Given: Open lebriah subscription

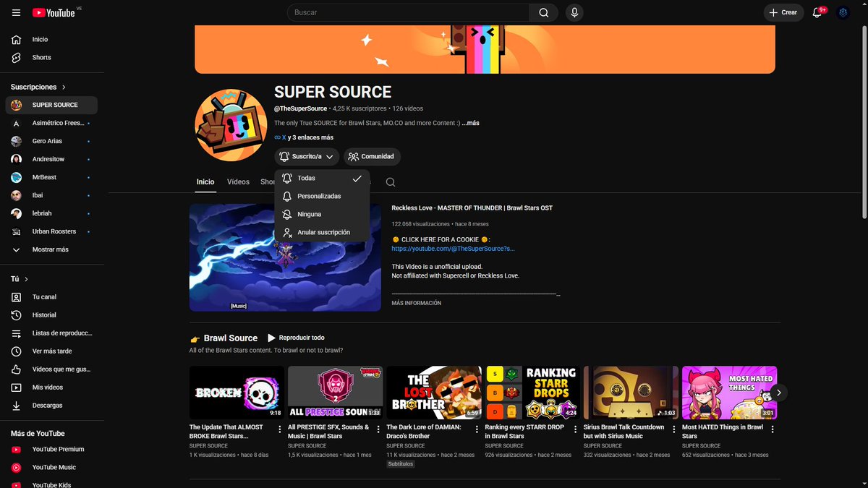Looking at the screenshot, I should [51, 213].
